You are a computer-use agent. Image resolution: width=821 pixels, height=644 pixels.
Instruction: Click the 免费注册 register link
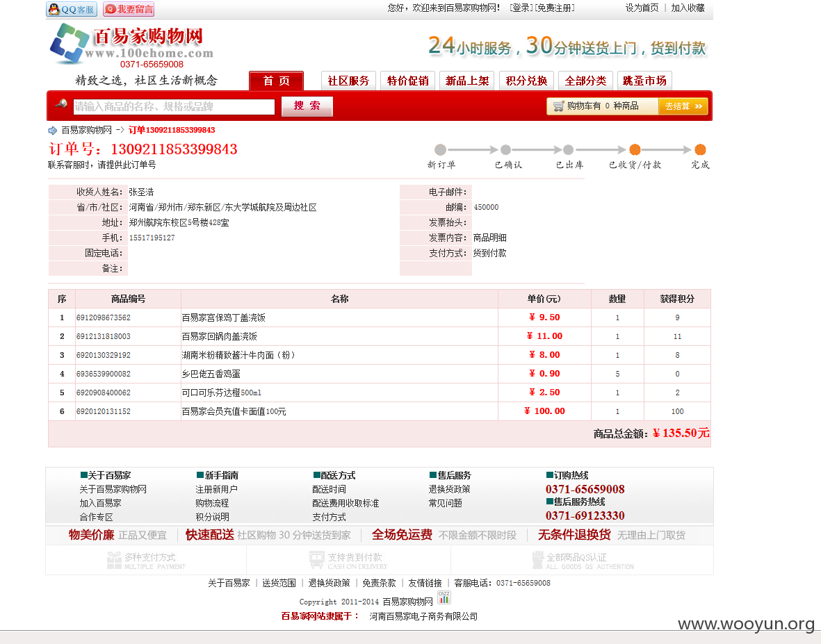point(555,8)
